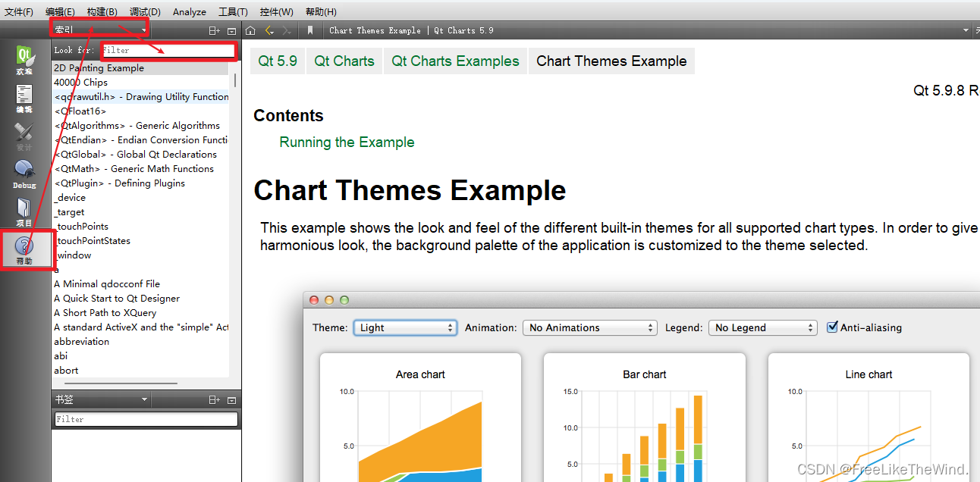This screenshot has height=482, width=980.
Task: Click the 'Chart Themes Example' breadcrumb
Action: [x=611, y=61]
